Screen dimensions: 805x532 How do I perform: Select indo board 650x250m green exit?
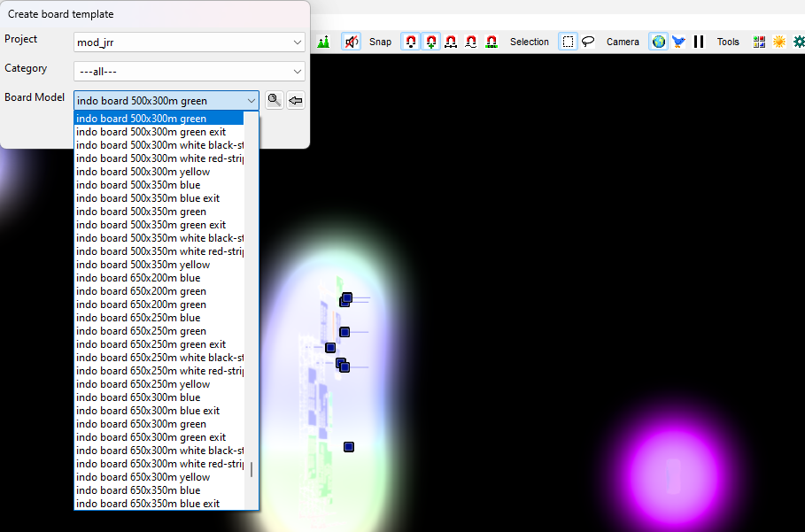159,344
